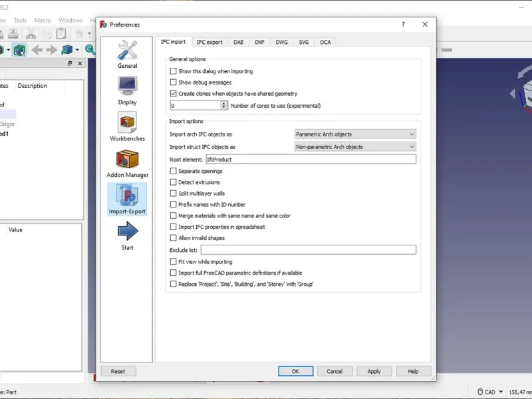This screenshot has height=399, width=532.
Task: Open the General preferences section
Action: click(x=127, y=55)
